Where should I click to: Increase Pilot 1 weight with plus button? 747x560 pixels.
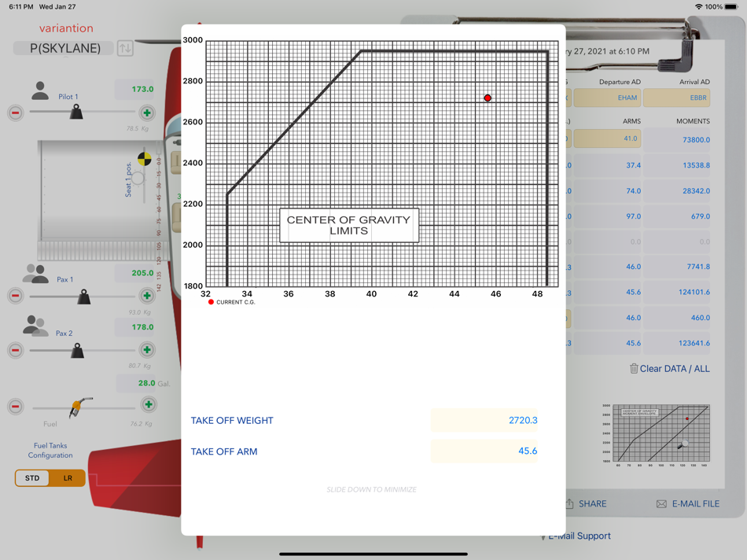pos(147,113)
